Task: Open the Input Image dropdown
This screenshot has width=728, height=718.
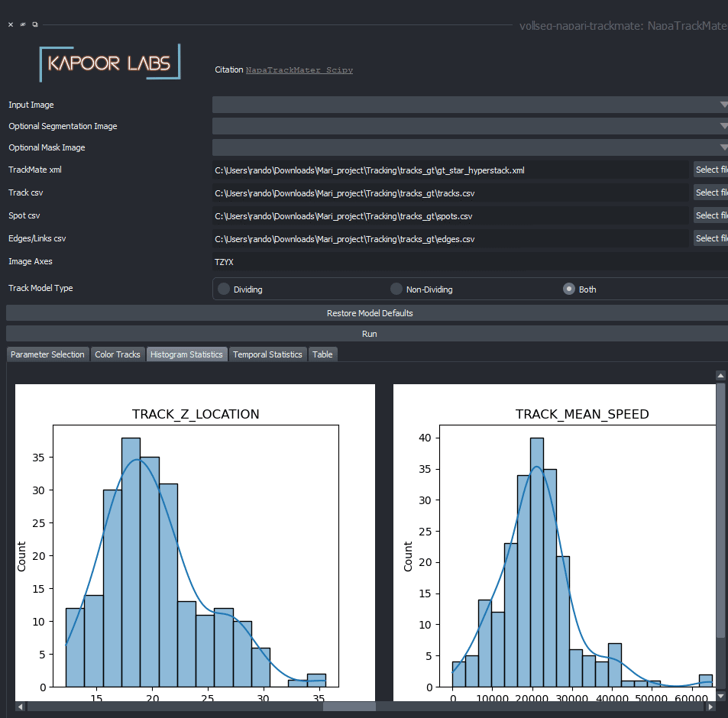Action: (469, 105)
